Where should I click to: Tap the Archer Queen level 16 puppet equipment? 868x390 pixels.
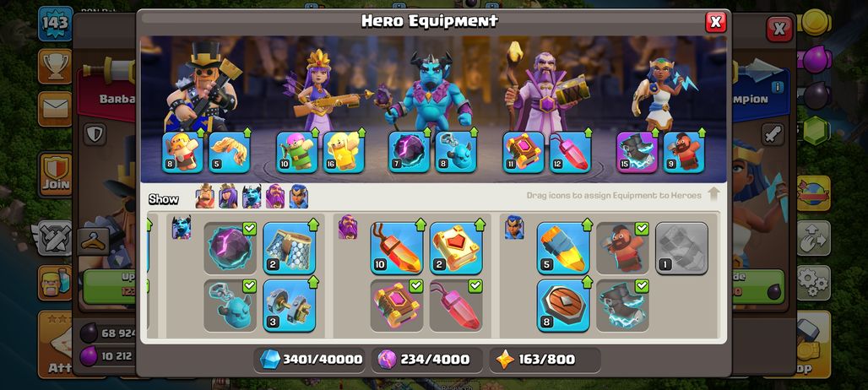click(x=343, y=152)
